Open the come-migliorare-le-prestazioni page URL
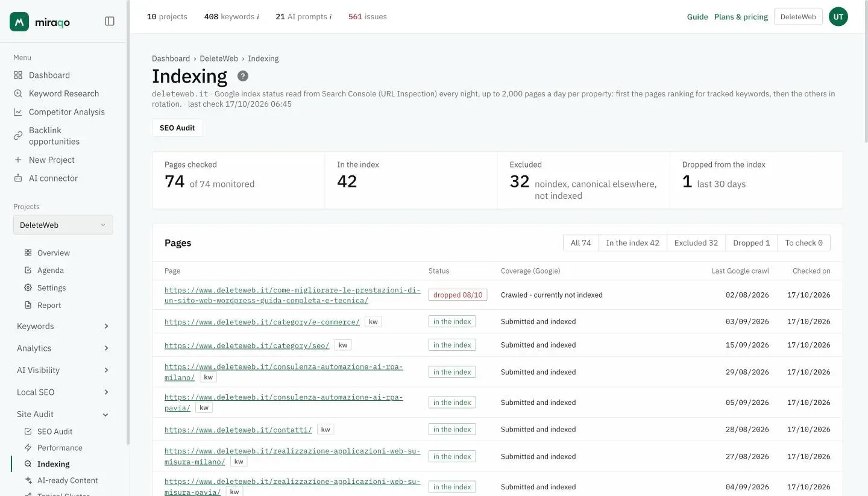 [x=292, y=295]
